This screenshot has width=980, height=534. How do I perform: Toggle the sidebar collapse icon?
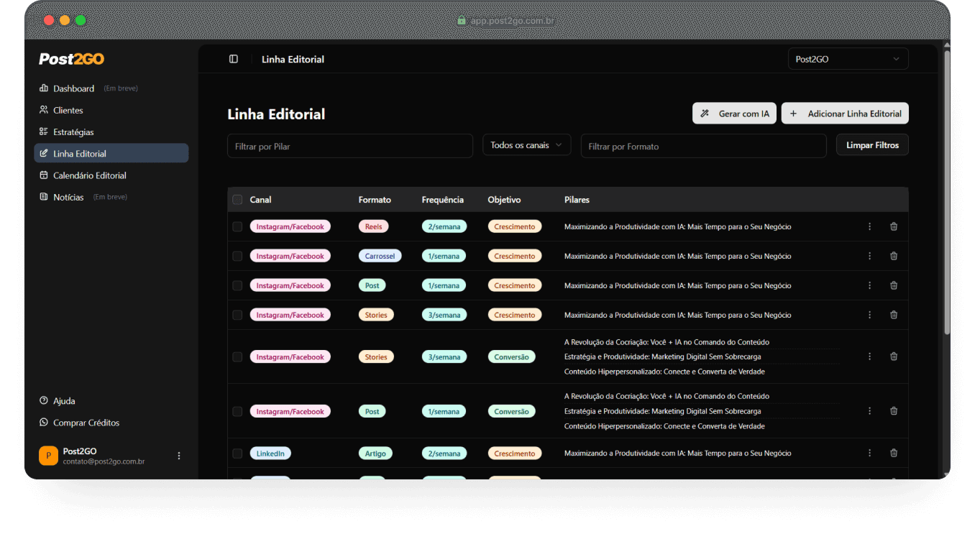tap(233, 59)
